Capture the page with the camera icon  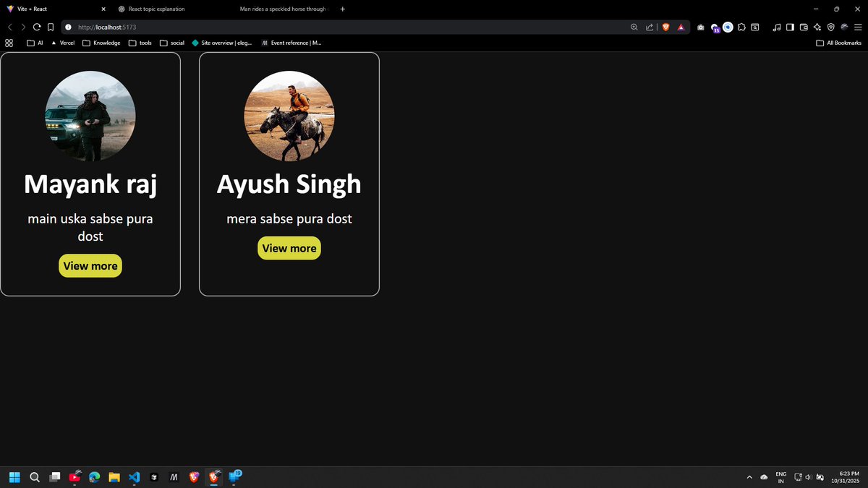701,27
